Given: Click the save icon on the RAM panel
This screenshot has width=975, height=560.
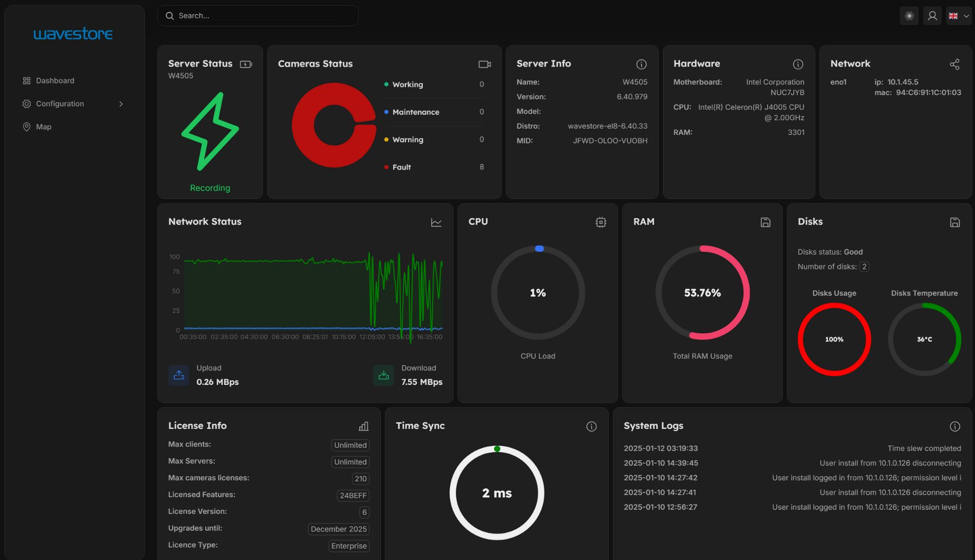Looking at the screenshot, I should click(x=765, y=222).
